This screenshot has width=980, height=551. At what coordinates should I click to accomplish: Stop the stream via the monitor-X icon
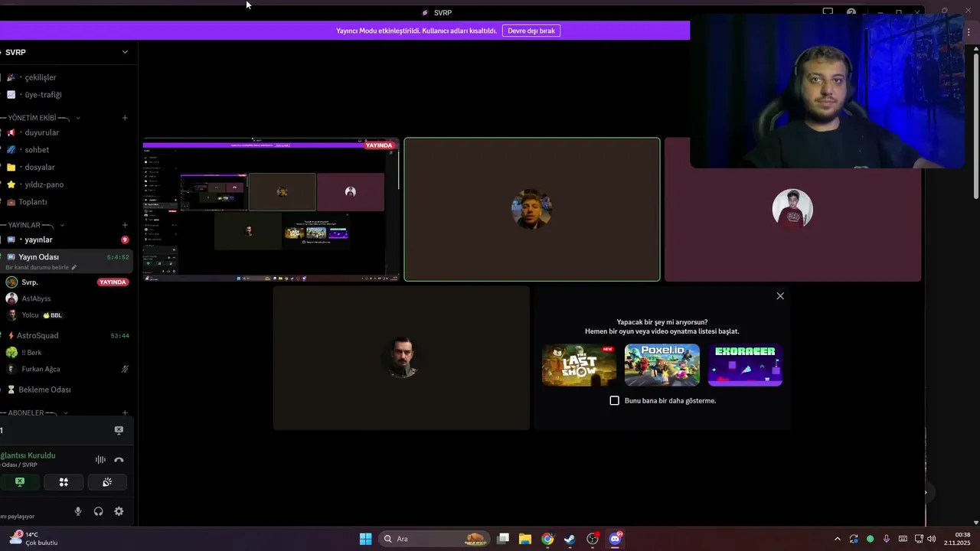point(119,430)
